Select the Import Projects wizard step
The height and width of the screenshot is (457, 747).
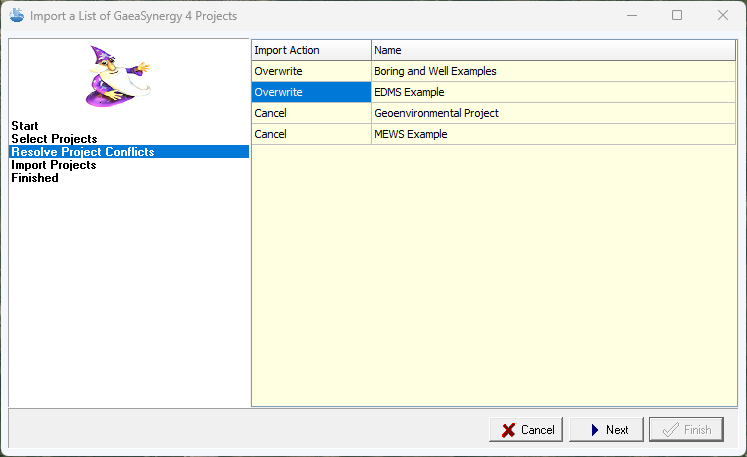pyautogui.click(x=54, y=165)
